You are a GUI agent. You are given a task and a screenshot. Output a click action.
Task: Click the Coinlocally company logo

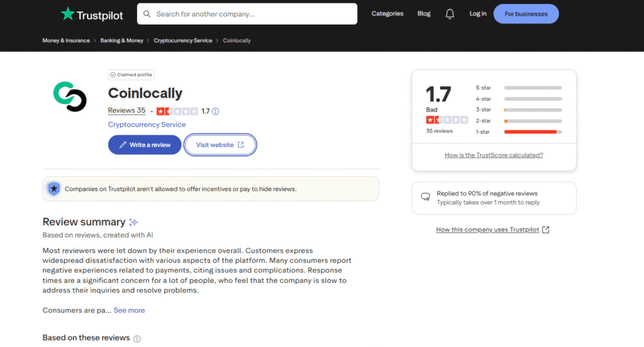click(x=70, y=97)
